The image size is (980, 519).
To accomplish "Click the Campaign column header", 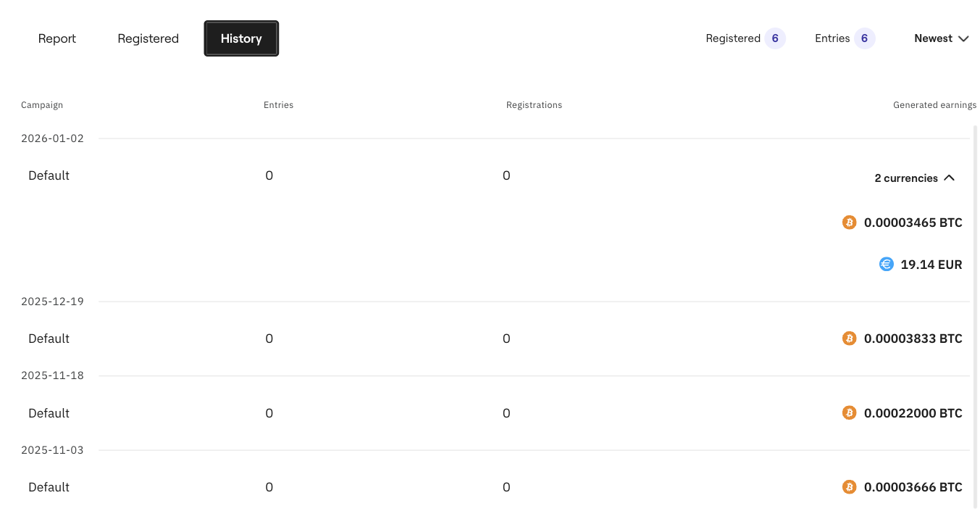I will point(42,105).
